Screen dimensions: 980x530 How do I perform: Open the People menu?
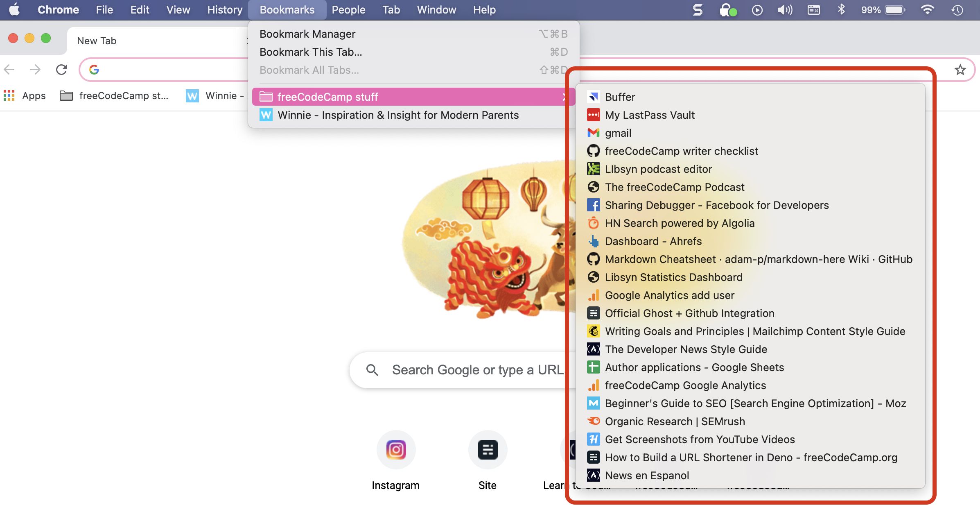click(348, 10)
